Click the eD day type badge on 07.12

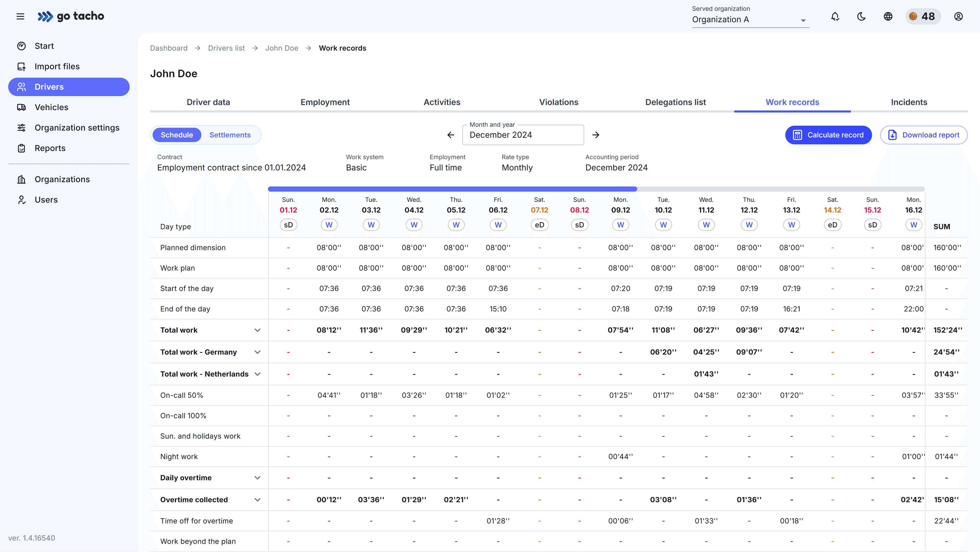[x=539, y=225]
